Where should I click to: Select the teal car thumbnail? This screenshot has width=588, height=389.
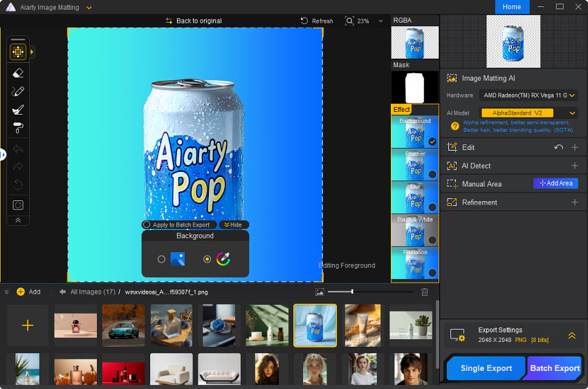tap(123, 325)
